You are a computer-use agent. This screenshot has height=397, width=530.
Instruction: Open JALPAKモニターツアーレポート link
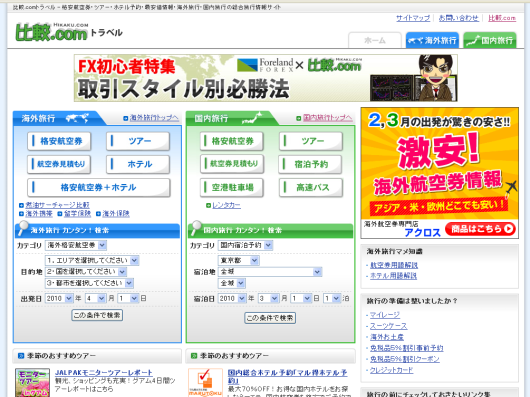tap(103, 373)
